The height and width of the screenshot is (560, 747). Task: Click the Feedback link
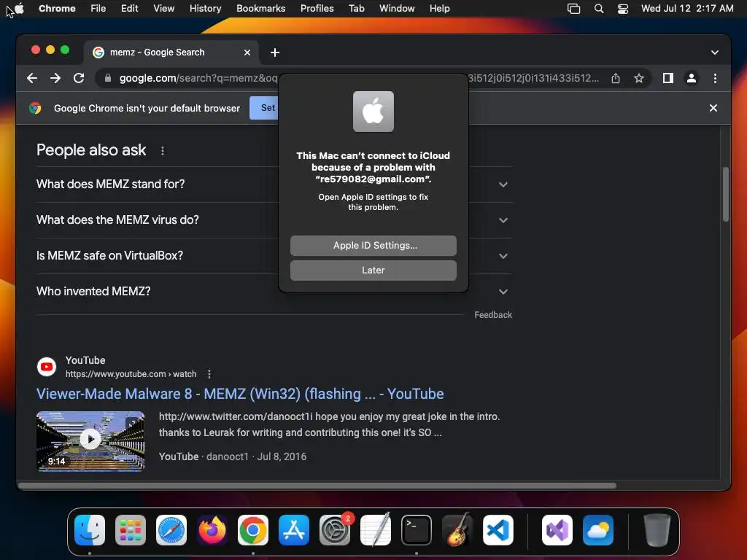pos(493,315)
